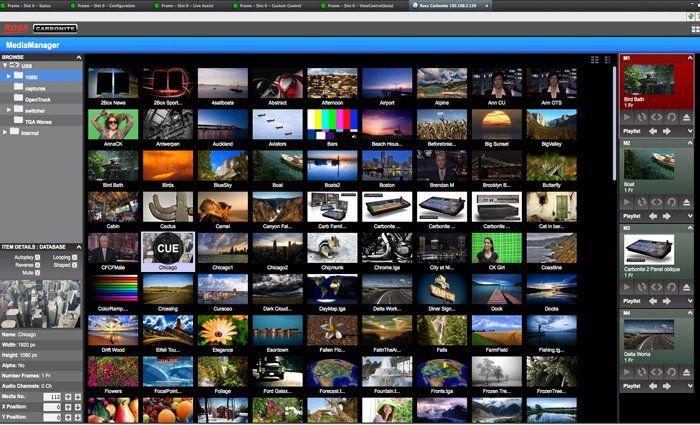Collapse the M3 media store panel

click(x=689, y=228)
